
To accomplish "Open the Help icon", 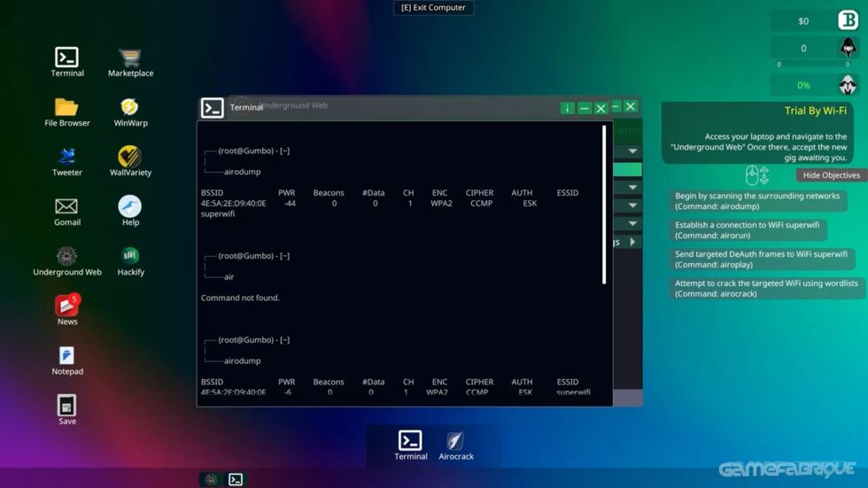I will 129,206.
